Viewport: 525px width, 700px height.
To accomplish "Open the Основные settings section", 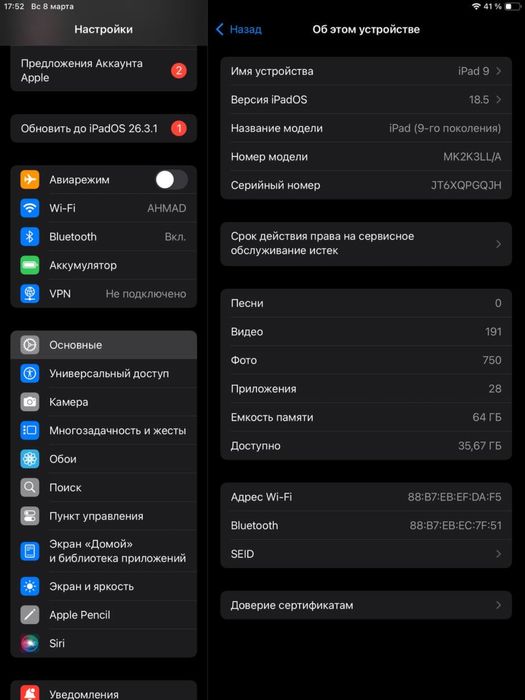I will coord(104,345).
